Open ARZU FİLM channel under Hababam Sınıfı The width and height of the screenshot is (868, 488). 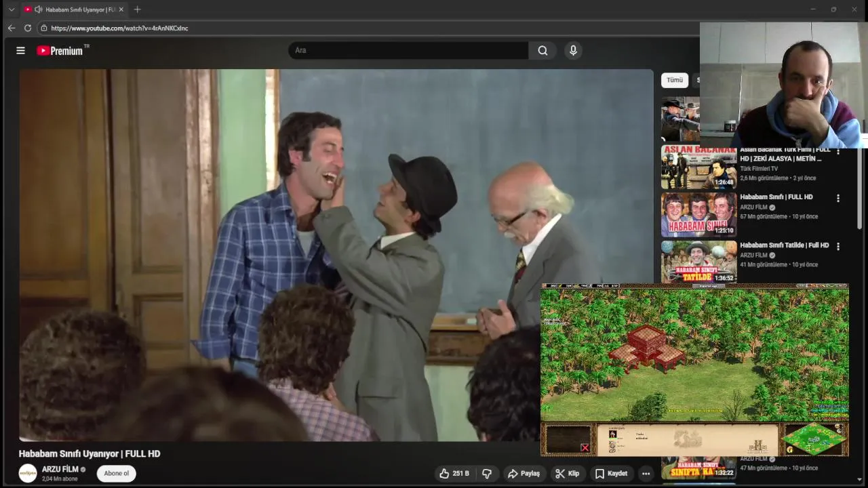pyautogui.click(x=753, y=207)
